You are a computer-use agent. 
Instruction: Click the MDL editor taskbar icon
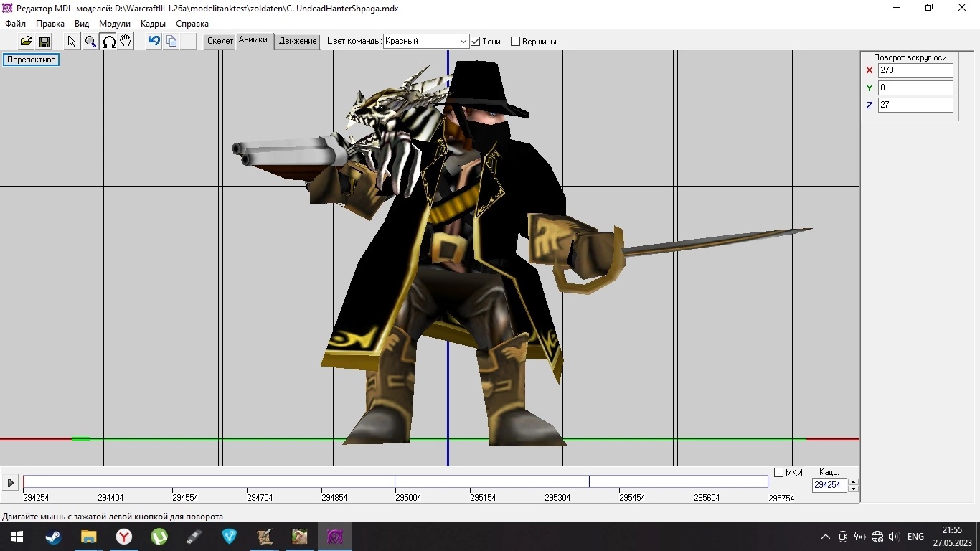coord(335,537)
